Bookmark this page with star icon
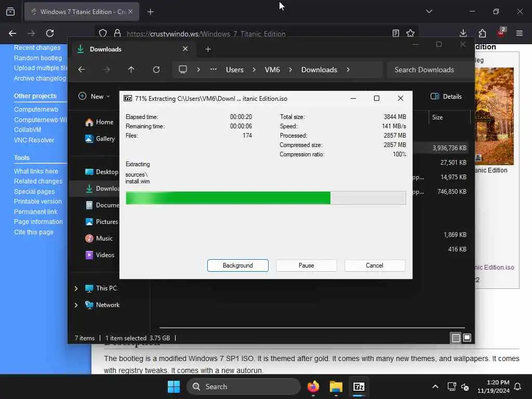 pos(410,33)
